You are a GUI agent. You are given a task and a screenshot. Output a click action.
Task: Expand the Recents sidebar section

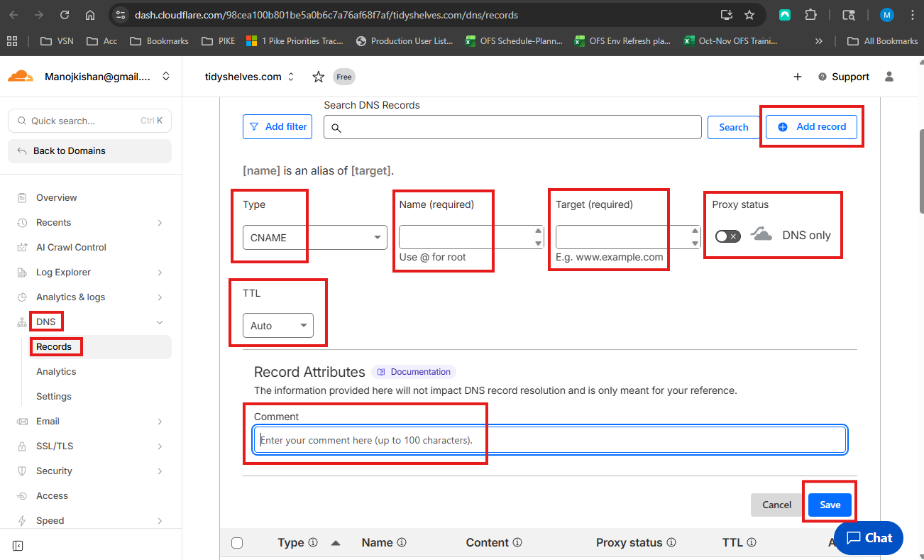click(x=160, y=223)
